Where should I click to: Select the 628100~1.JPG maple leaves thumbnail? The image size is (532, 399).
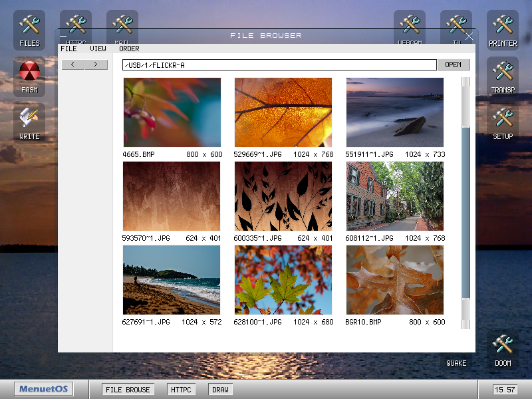click(283, 280)
